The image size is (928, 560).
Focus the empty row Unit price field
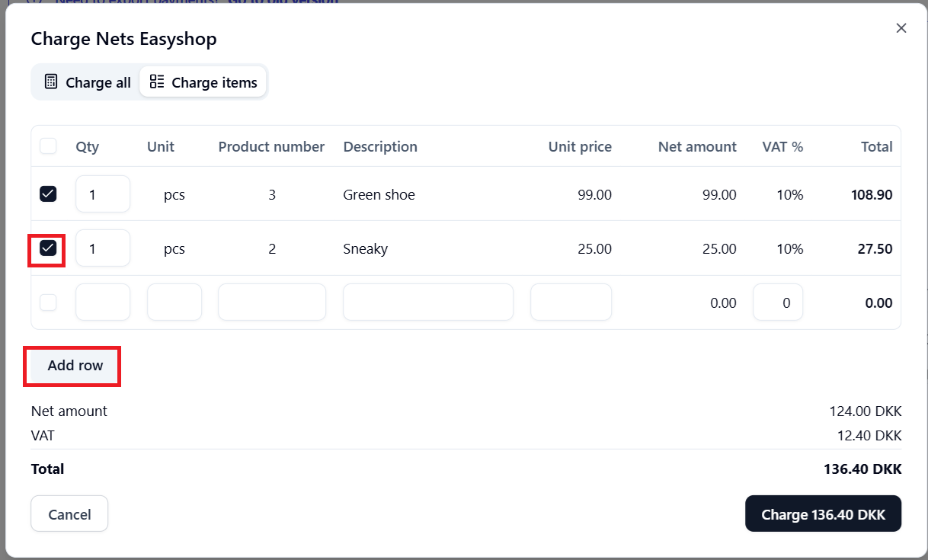tap(571, 302)
